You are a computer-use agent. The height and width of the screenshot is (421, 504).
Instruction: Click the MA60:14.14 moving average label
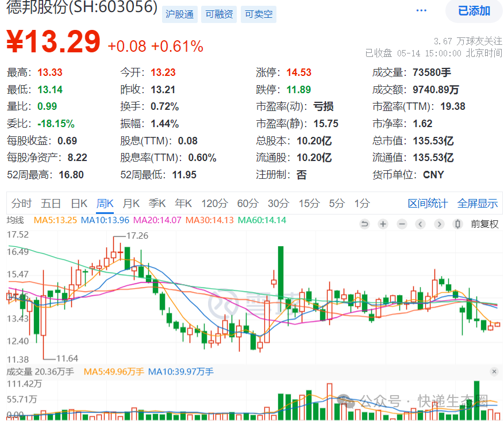click(x=262, y=220)
